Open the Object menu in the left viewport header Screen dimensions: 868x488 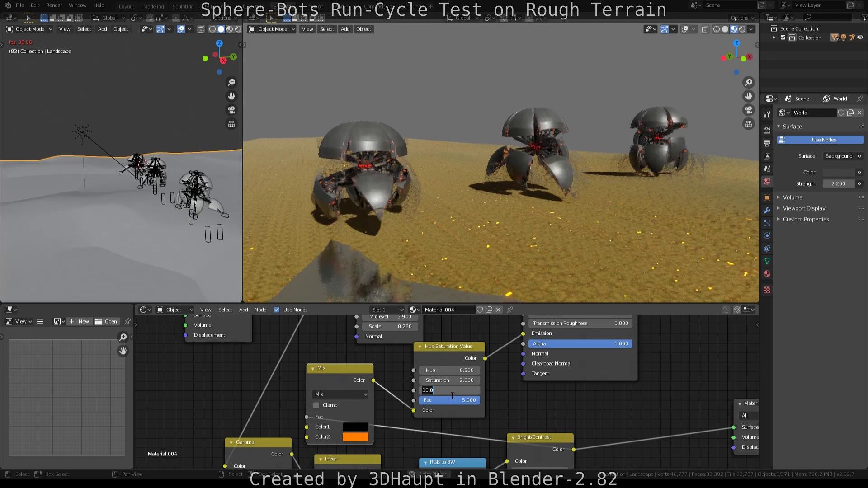tap(121, 29)
